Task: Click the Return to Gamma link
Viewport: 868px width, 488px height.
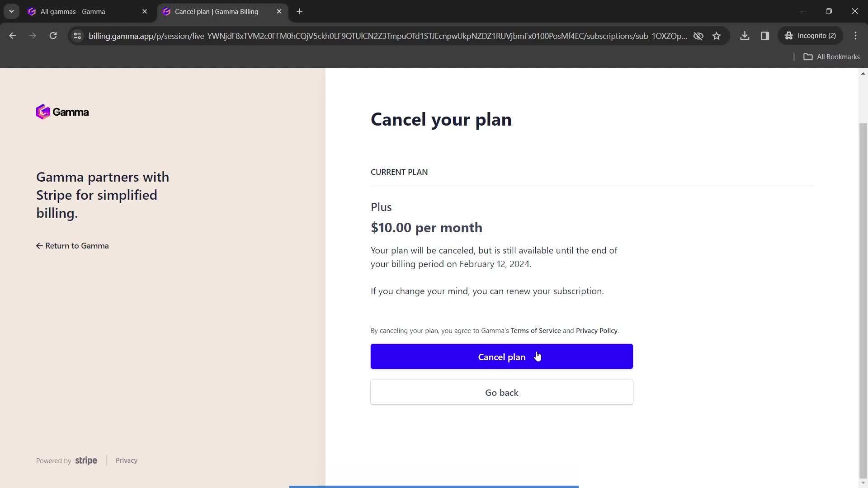Action: coord(72,245)
